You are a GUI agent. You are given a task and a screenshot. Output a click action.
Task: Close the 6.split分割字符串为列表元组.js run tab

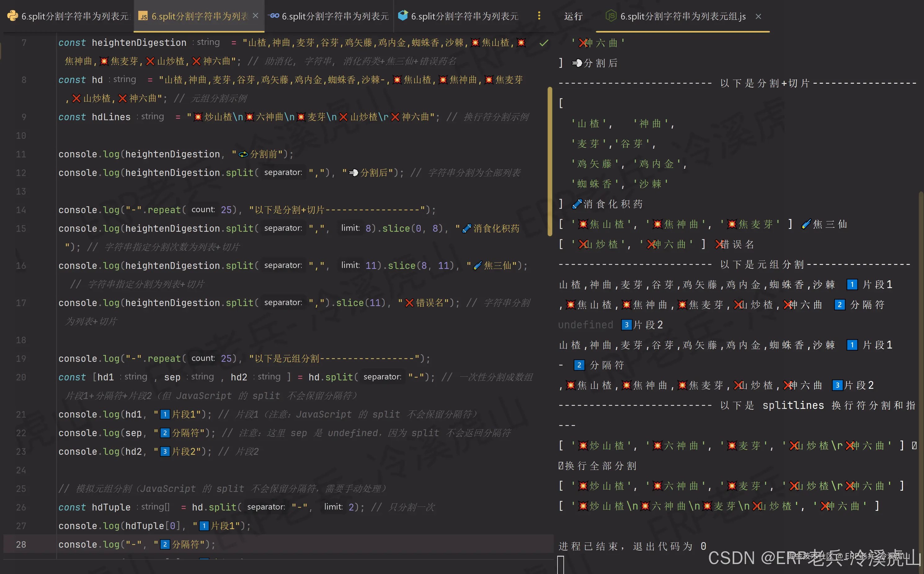758,16
